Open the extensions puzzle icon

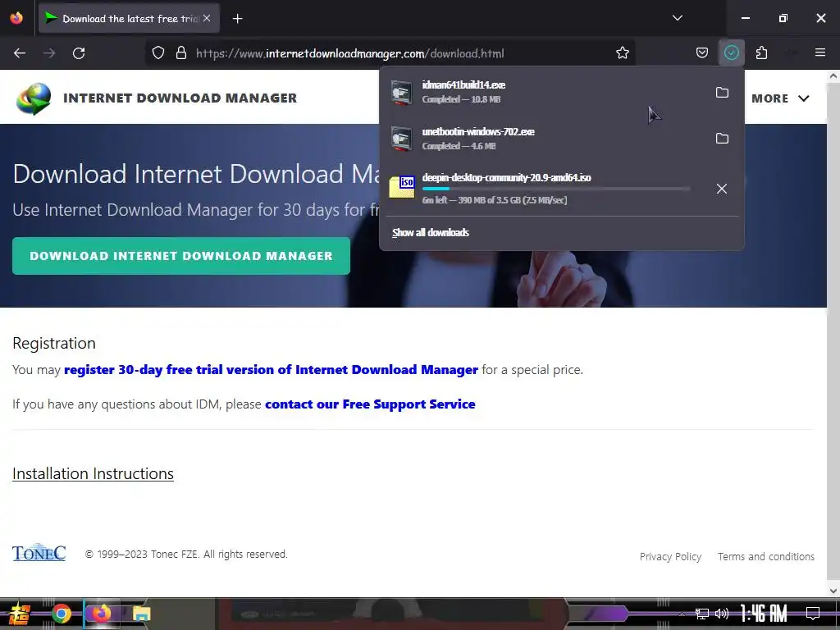point(761,52)
